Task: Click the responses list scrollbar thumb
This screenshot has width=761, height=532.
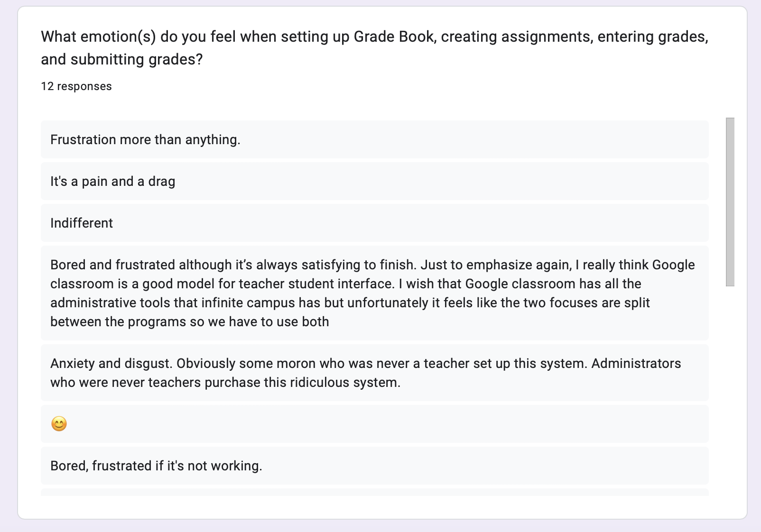Action: pyautogui.click(x=730, y=202)
